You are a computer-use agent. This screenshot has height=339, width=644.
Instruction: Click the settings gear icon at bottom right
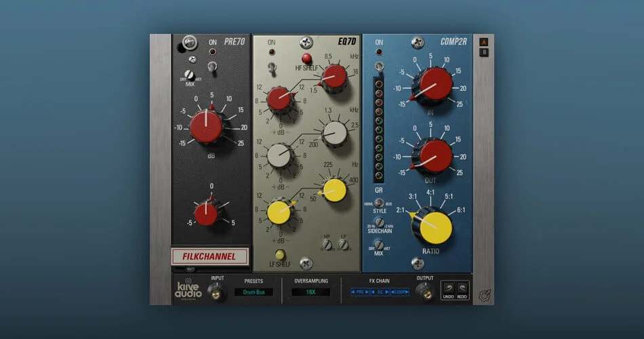485,295
